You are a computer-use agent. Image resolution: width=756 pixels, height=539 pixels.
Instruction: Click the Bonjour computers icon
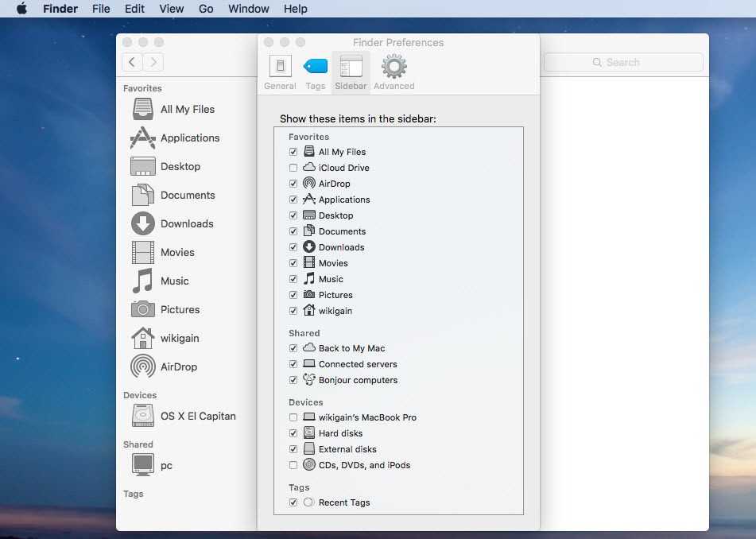[x=309, y=379]
